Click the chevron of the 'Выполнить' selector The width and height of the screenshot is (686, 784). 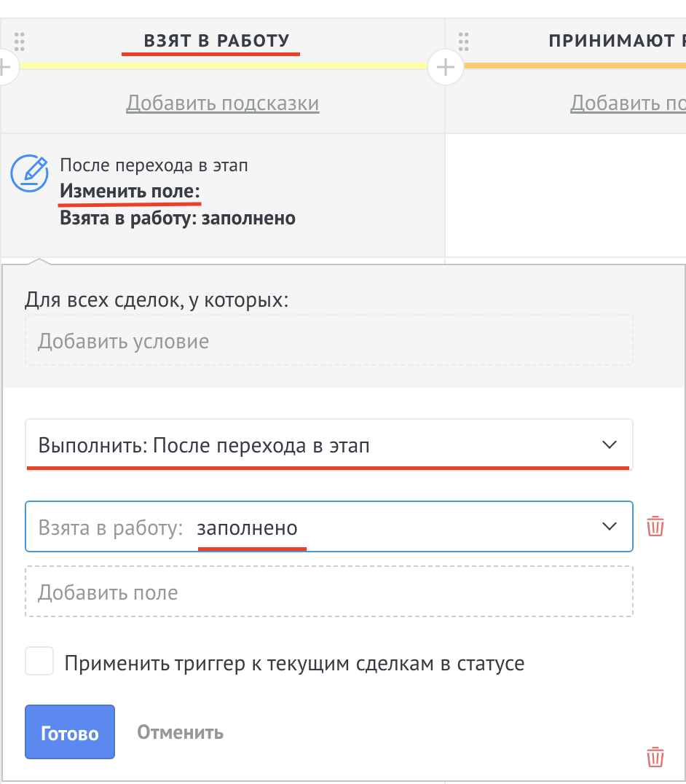610,445
